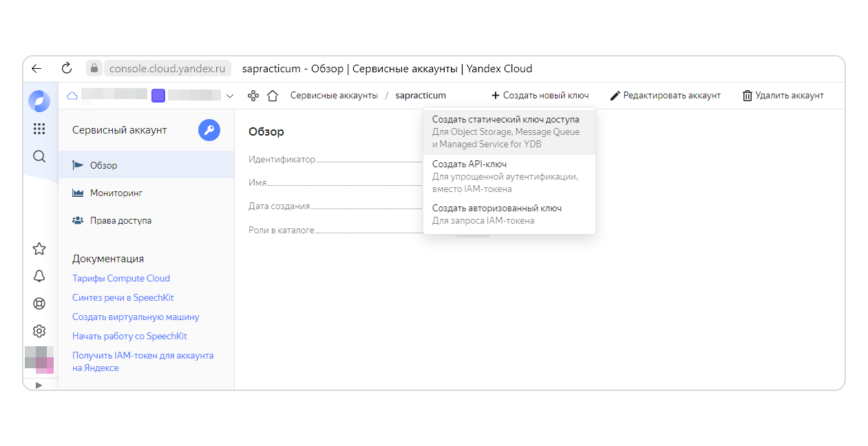Click the page title in the browser bar

click(388, 68)
